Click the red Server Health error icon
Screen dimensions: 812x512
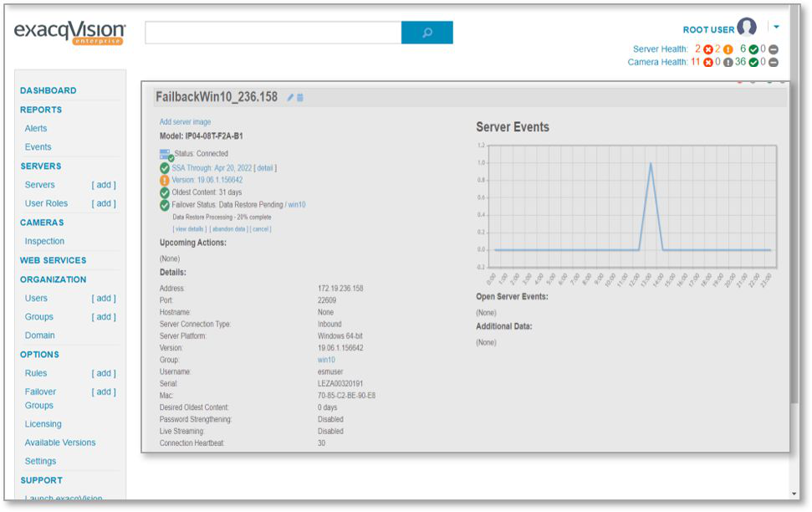tap(708, 49)
